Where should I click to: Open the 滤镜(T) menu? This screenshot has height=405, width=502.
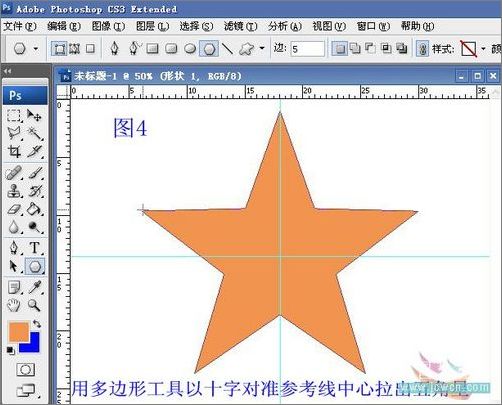coord(240,26)
